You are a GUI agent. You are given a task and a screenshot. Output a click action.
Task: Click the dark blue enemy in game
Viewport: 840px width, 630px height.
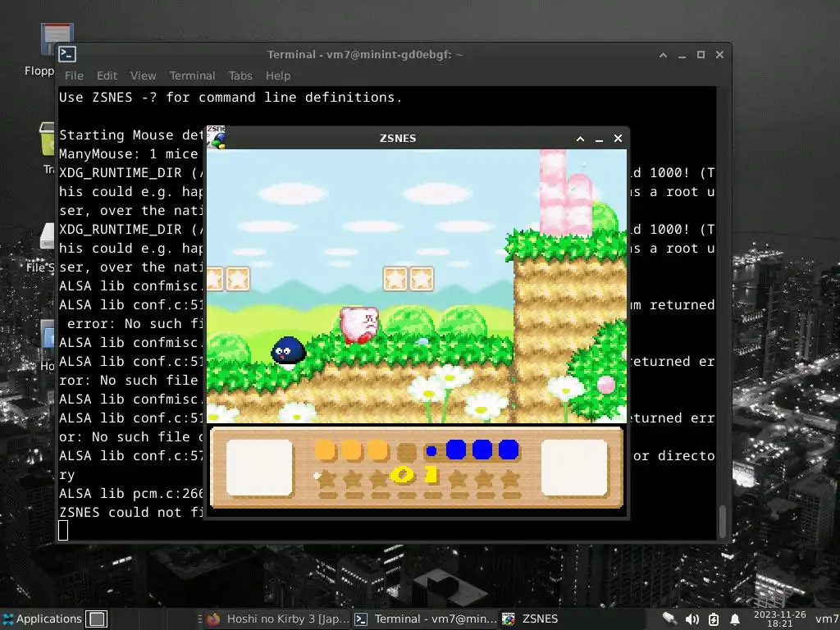(288, 353)
